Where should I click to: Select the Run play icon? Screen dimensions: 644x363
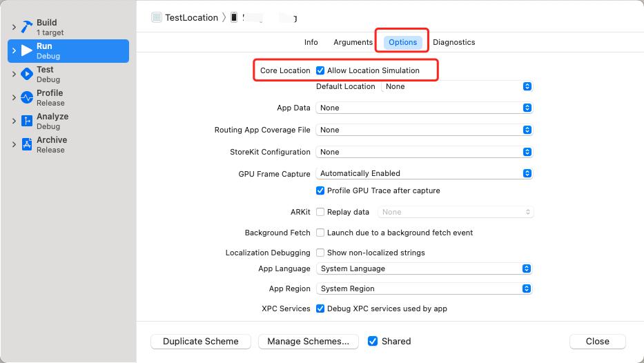point(27,50)
